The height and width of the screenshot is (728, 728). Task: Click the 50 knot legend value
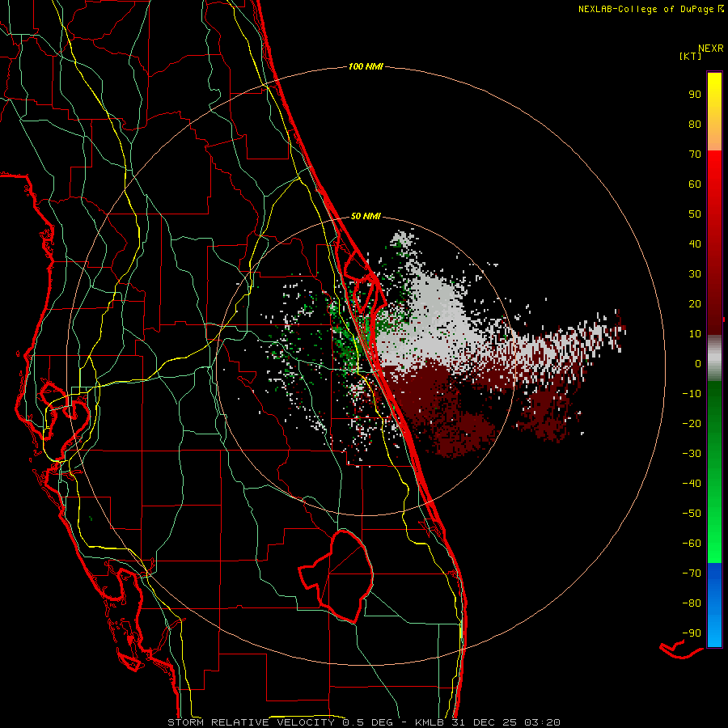[695, 214]
